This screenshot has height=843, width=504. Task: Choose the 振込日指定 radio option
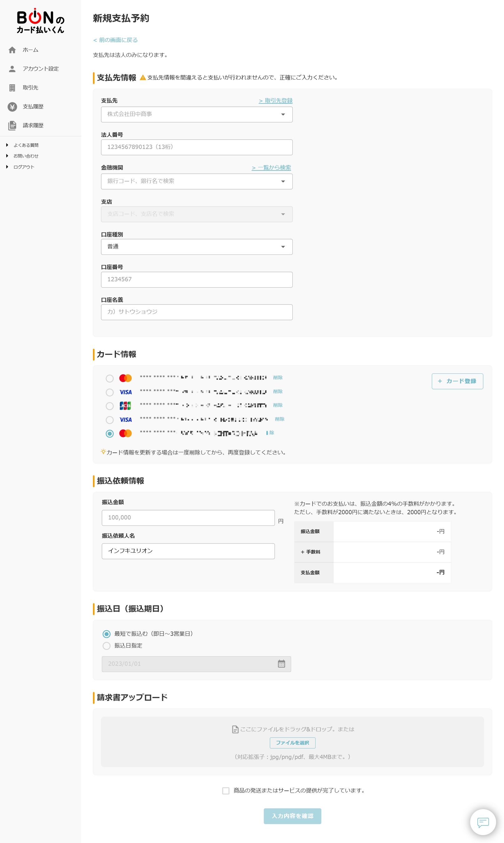click(107, 646)
